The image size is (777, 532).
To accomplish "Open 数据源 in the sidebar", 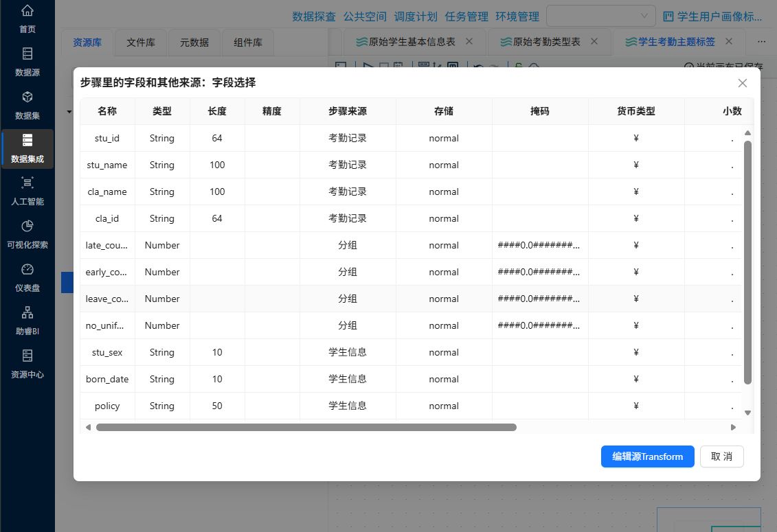I will point(27,62).
